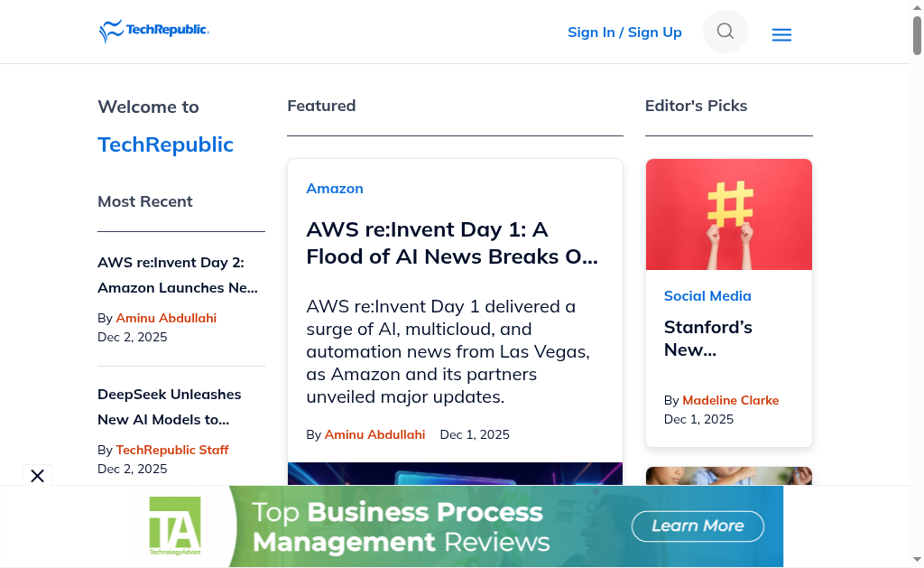Click the TechRepublic logo

tap(154, 32)
